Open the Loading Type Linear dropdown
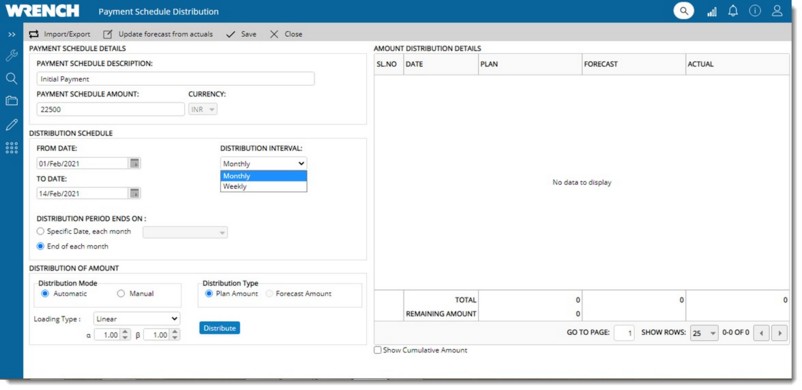The width and height of the screenshot is (802, 390). [x=137, y=319]
